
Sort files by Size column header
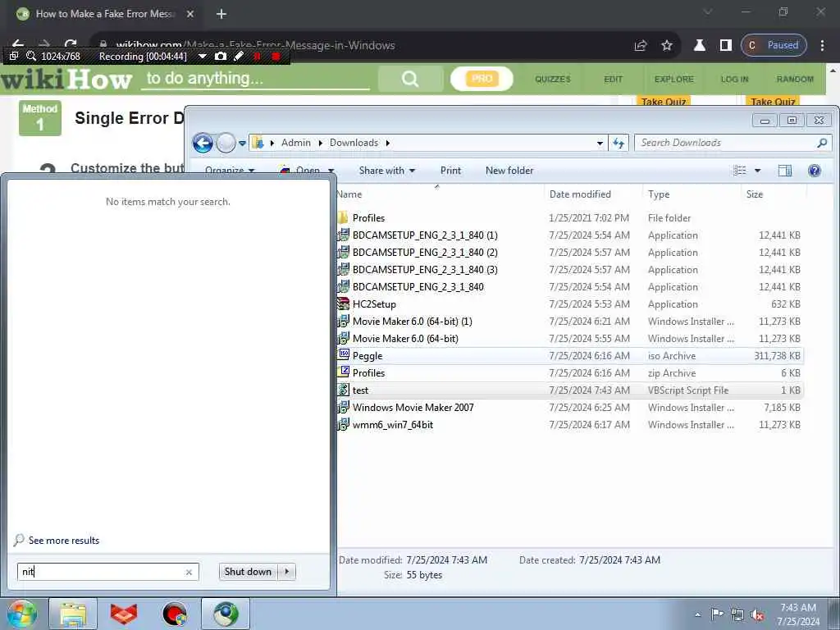(755, 194)
